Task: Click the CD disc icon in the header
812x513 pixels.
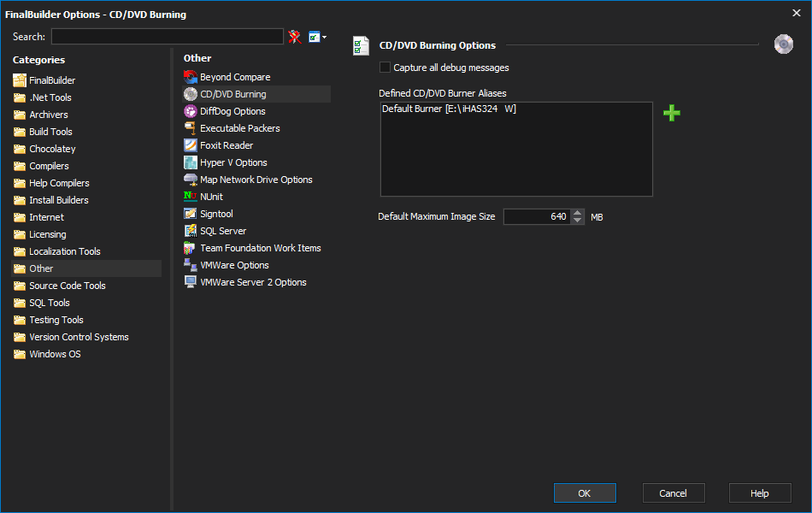Action: (x=784, y=44)
